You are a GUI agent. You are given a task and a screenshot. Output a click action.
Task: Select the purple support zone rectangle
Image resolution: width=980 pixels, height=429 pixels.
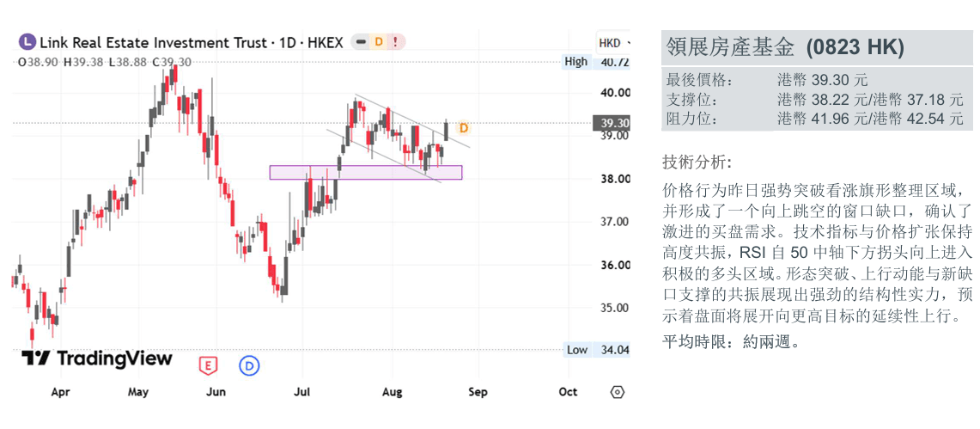(366, 173)
